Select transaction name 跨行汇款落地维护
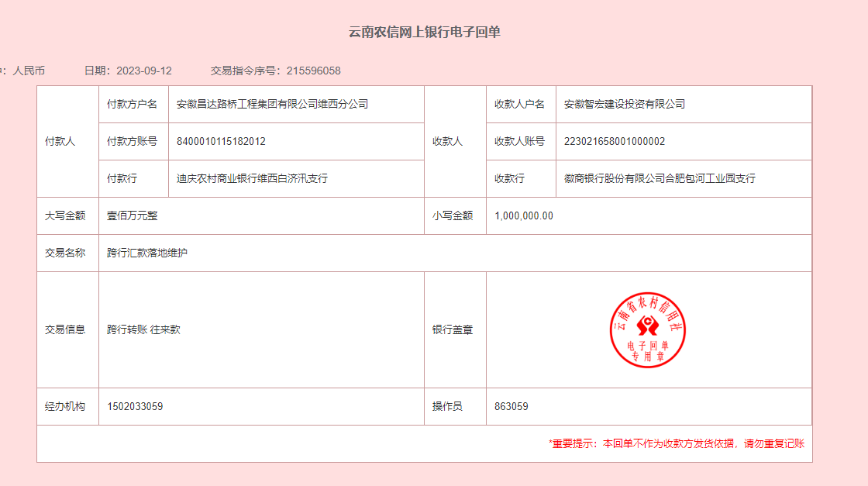Viewport: 868px width, 486px height. (147, 253)
